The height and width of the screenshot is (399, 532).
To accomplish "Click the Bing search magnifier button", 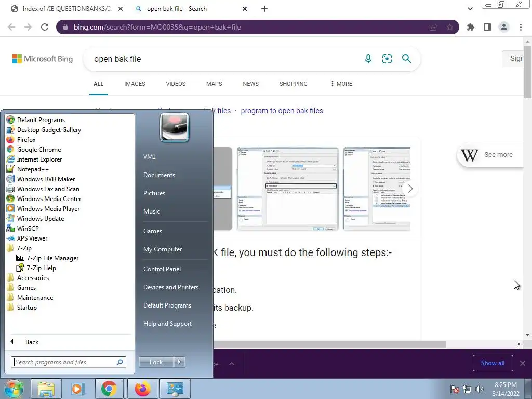I will click(x=406, y=59).
